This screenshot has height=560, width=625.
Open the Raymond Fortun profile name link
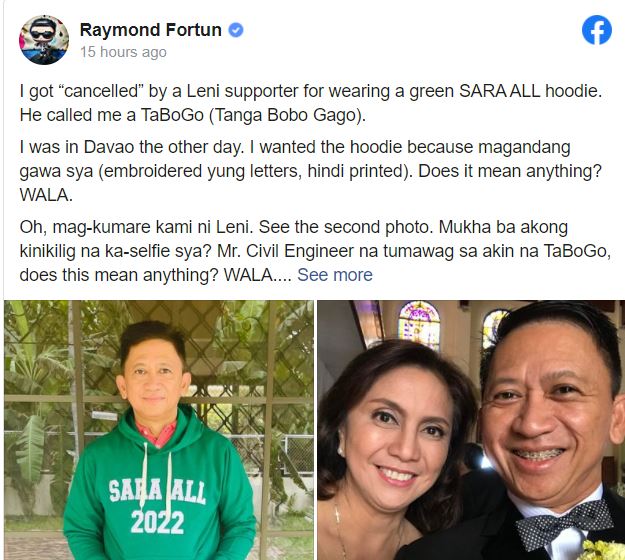[151, 30]
